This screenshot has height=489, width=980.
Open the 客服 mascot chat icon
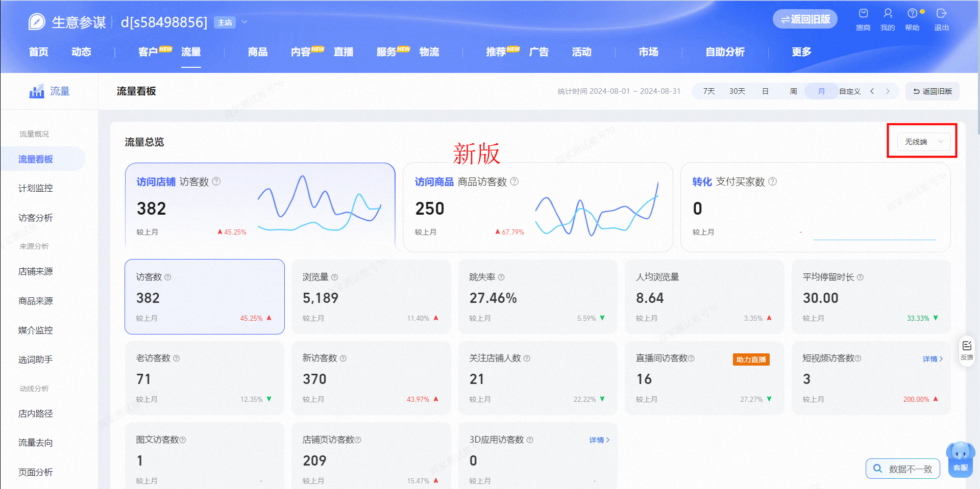pos(961,459)
